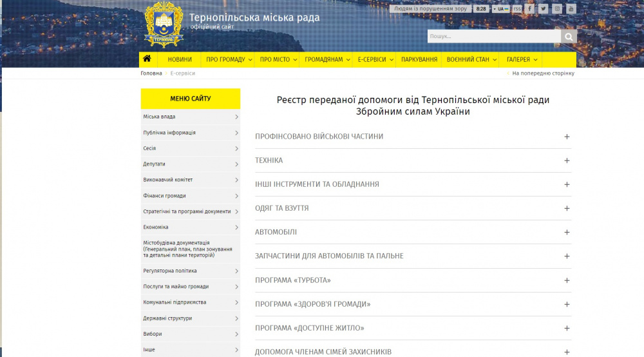Viewport: 644px width, 357px height.
Task: Open the ГАЛЕРЕЯ dropdown menu
Action: tap(522, 59)
